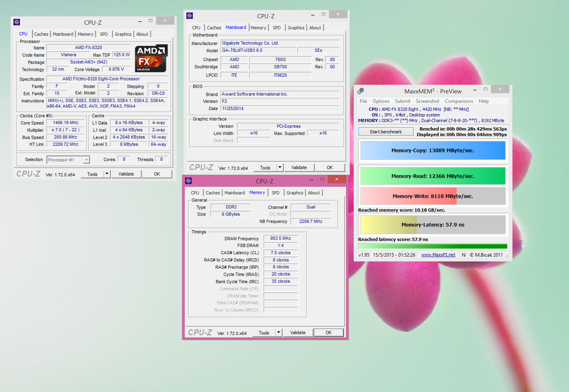Image resolution: width=569 pixels, height=392 pixels.
Task: Open the Submit menu in MaxxMEM
Action: pos(403,101)
